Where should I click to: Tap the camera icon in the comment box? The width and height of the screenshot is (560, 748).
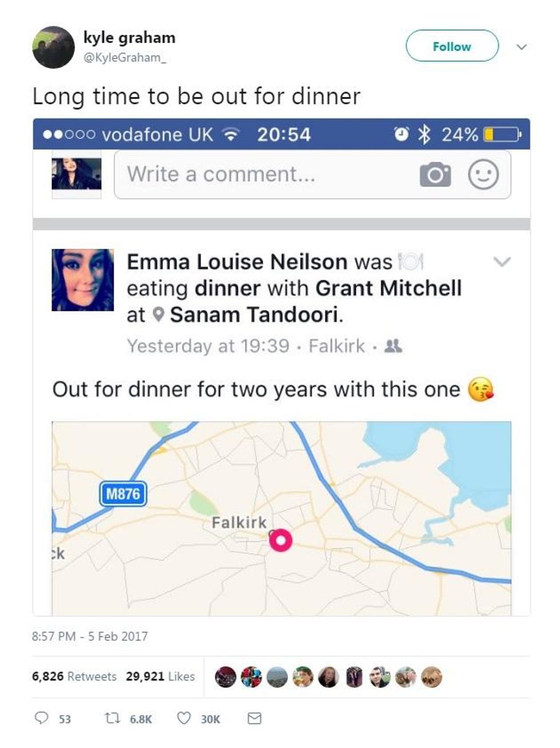coord(435,174)
